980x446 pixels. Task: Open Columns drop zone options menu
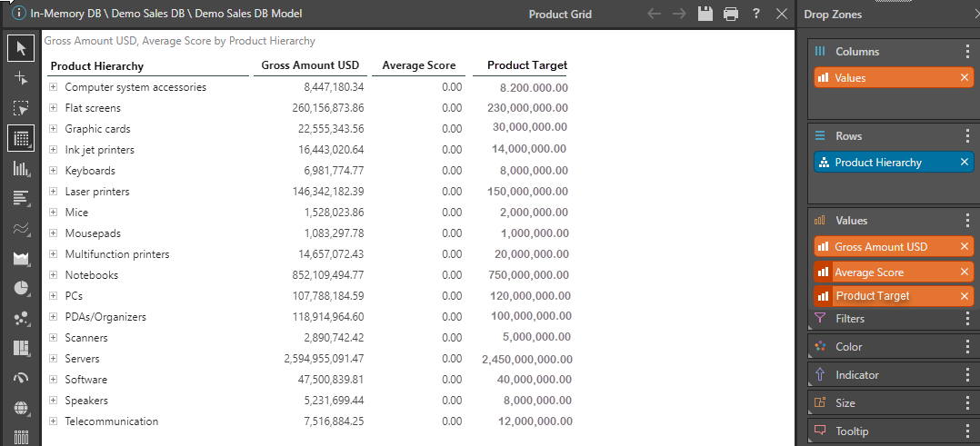click(967, 51)
